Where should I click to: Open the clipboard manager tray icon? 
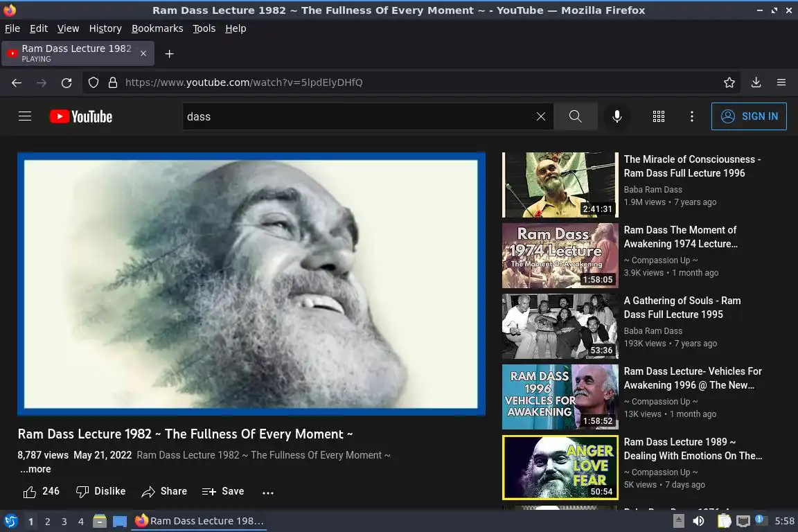click(724, 521)
